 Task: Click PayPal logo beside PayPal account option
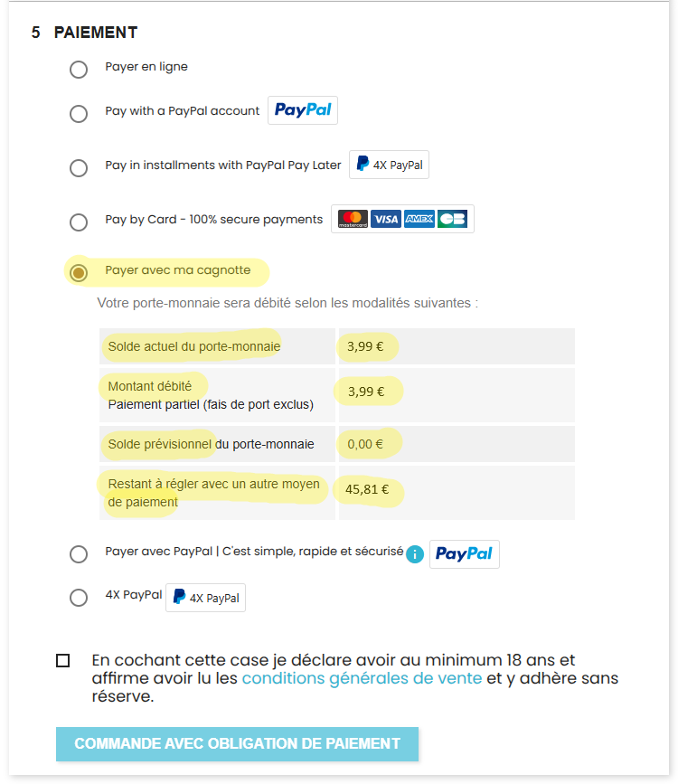303,110
